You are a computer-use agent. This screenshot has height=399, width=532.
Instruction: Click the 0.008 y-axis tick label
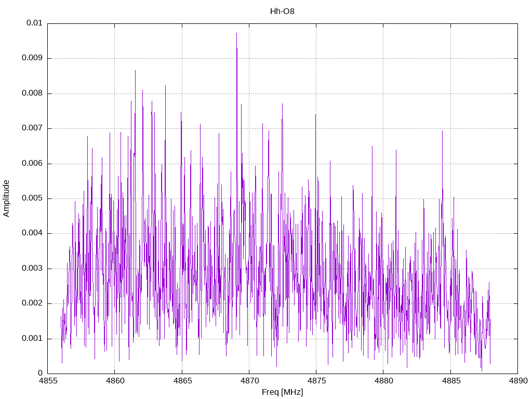pyautogui.click(x=32, y=94)
